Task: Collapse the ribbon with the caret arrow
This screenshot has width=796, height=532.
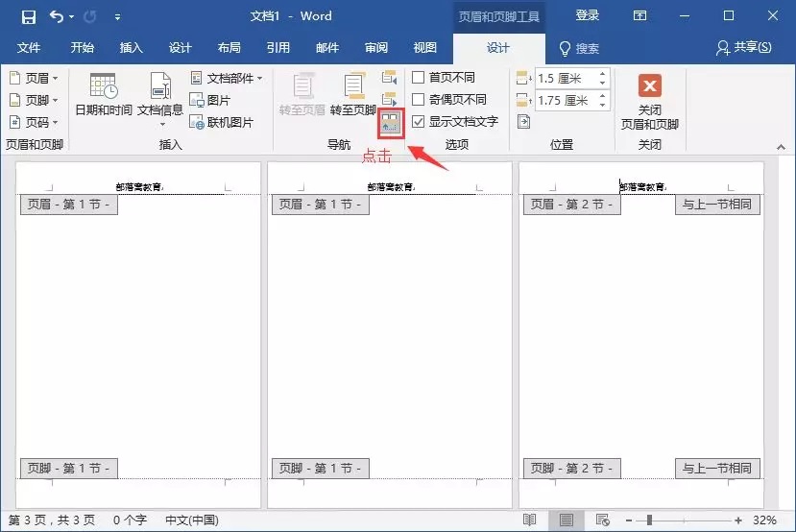Action: (781, 147)
